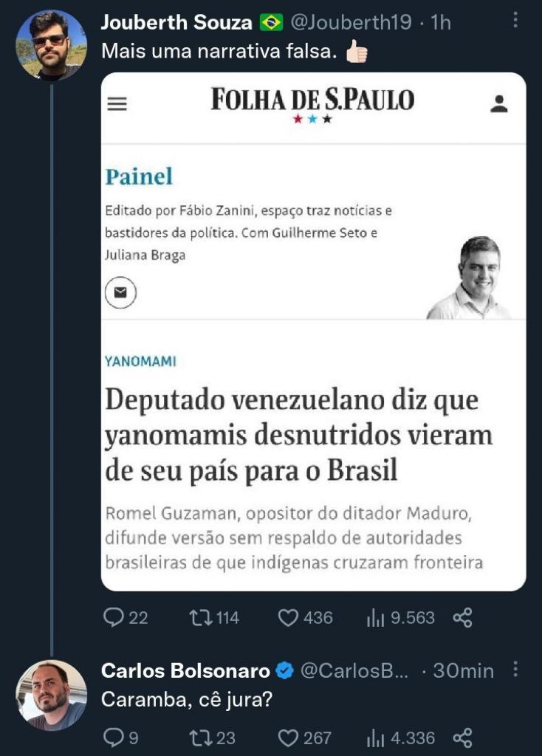Like Carlos Bolsonaro's reply
Image resolution: width=542 pixels, height=756 pixels.
(x=288, y=738)
